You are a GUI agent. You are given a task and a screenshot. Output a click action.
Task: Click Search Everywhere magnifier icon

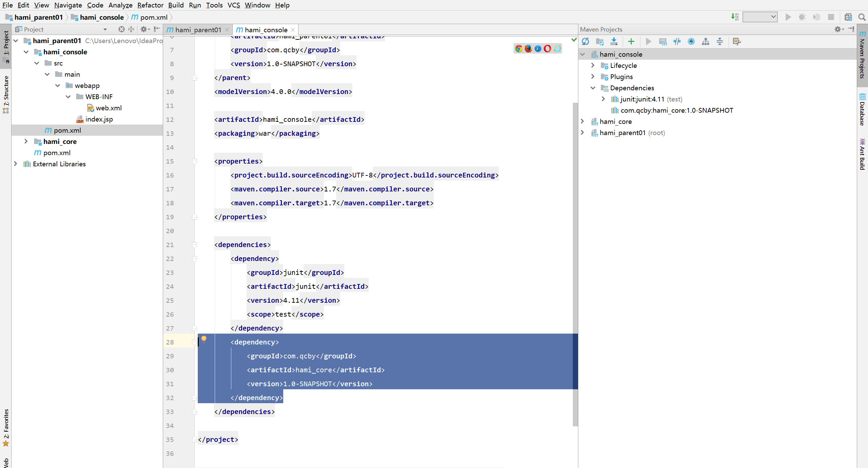point(862,17)
